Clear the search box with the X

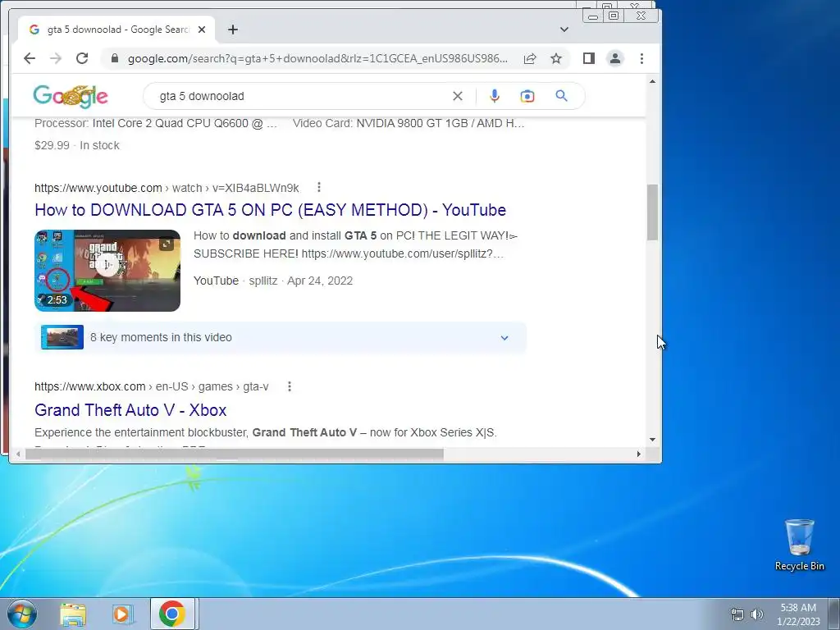pos(458,96)
